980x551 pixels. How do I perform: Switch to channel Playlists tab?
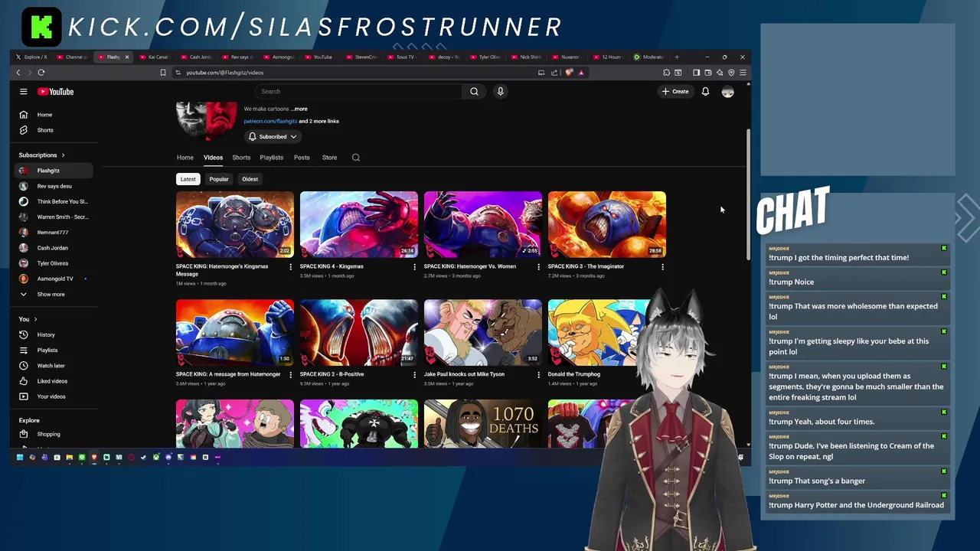[x=271, y=158]
